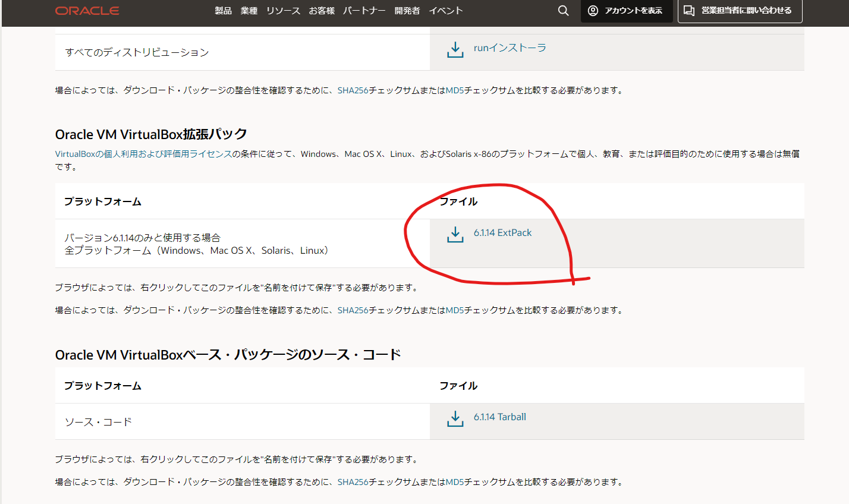Open the 業種 menu

[249, 11]
